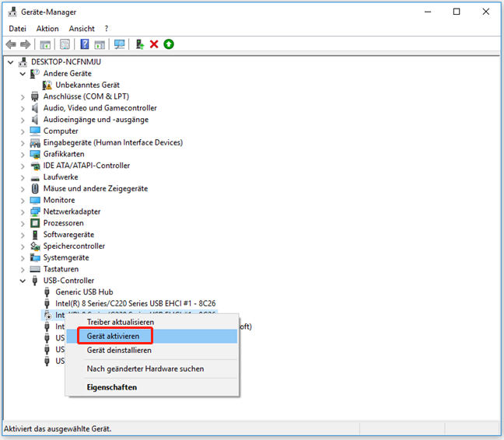Click the Monitore screen icon

pyautogui.click(x=35, y=200)
